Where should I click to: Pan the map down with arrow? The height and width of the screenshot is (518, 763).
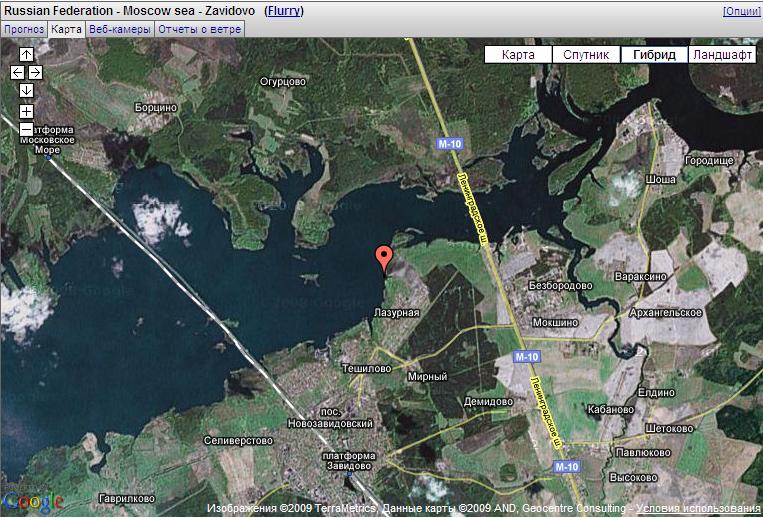pos(26,91)
